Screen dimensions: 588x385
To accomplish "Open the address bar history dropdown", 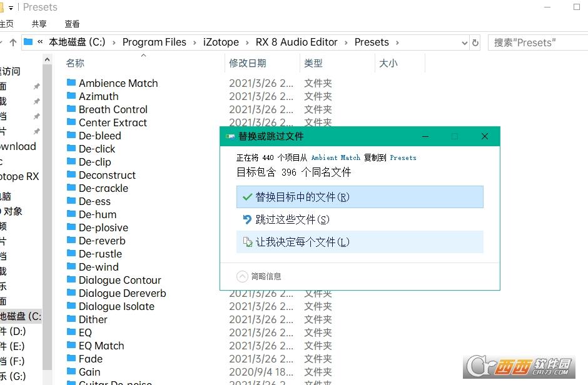I will coord(465,43).
